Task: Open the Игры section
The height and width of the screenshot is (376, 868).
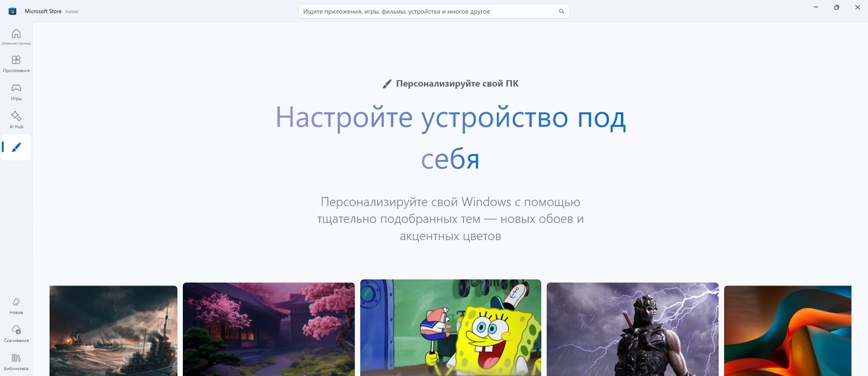Action: [x=16, y=91]
